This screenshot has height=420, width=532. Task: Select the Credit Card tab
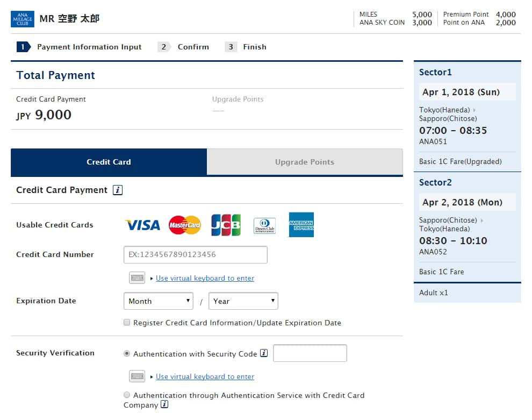click(x=109, y=162)
